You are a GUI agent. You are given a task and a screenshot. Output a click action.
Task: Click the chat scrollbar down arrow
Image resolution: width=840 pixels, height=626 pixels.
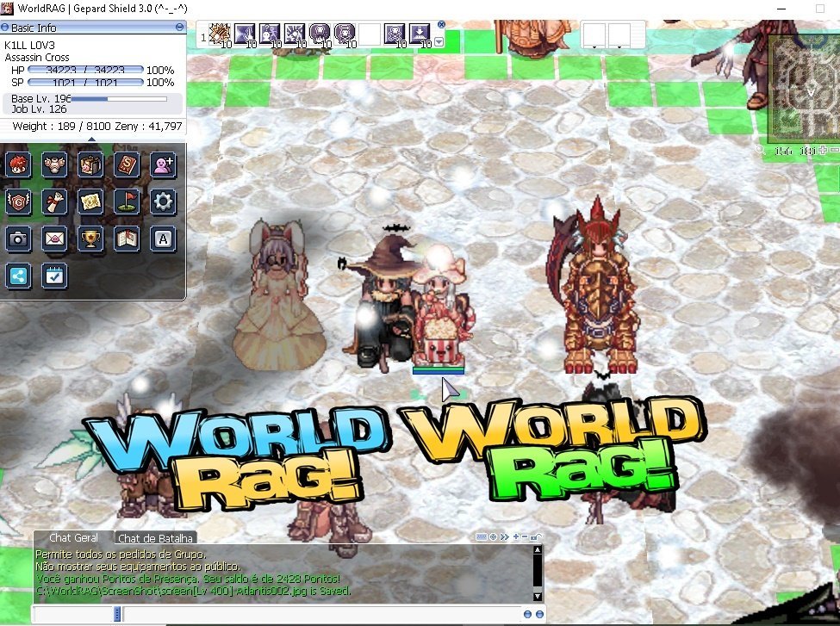[538, 597]
